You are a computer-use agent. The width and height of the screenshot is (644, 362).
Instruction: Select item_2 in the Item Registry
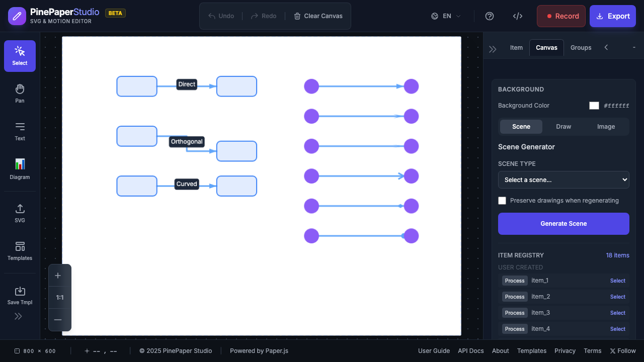click(x=617, y=297)
